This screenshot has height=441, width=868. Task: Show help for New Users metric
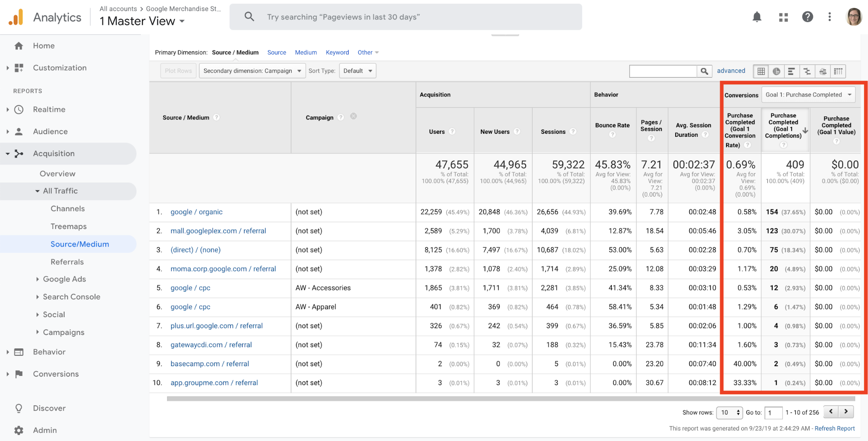pos(517,131)
